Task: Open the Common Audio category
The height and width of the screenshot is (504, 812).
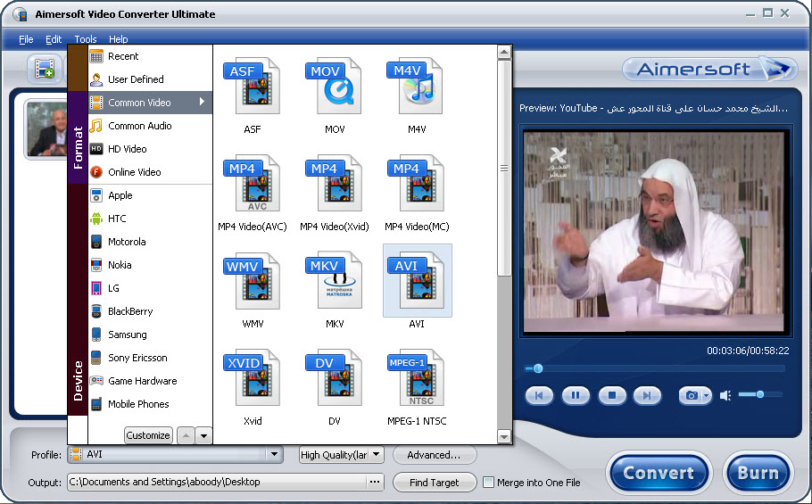Action: click(150, 126)
